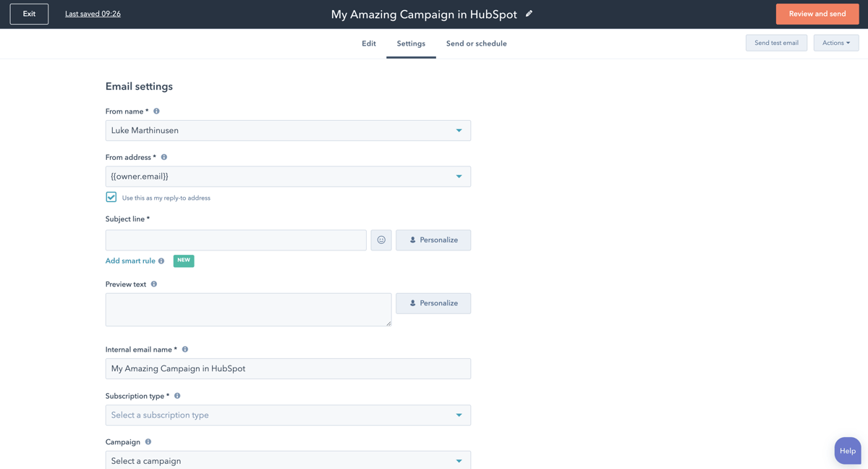Open the Actions dropdown menu
This screenshot has width=868, height=469.
836,43
